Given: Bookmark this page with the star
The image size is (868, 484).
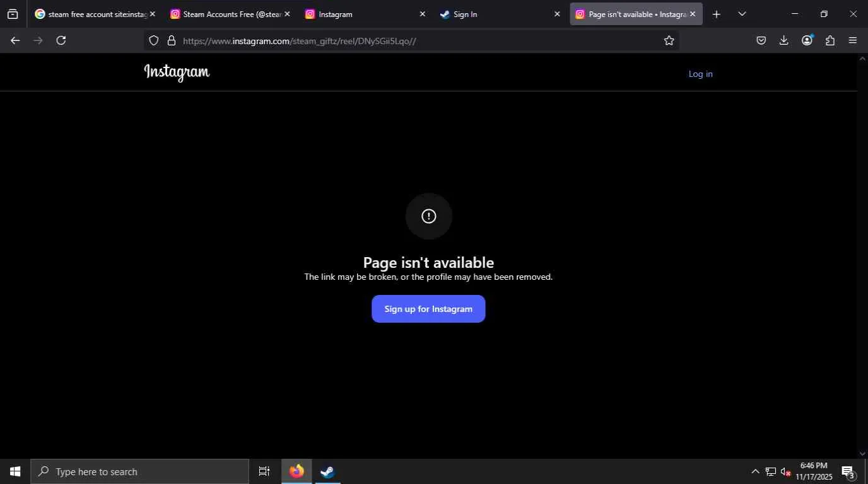Looking at the screenshot, I should 669,40.
